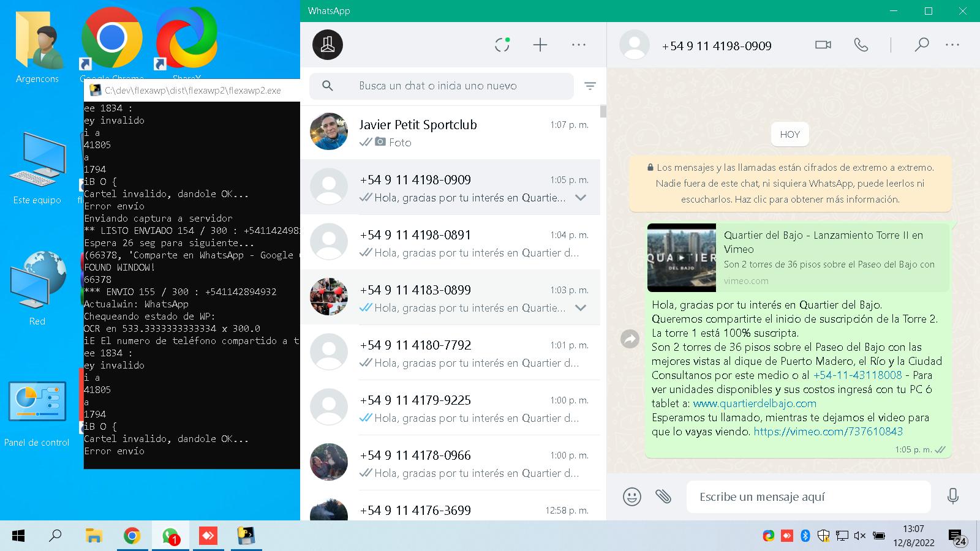Screen dimensions: 980x551
Task: Click Bluetooth tray icon
Action: 805,536
